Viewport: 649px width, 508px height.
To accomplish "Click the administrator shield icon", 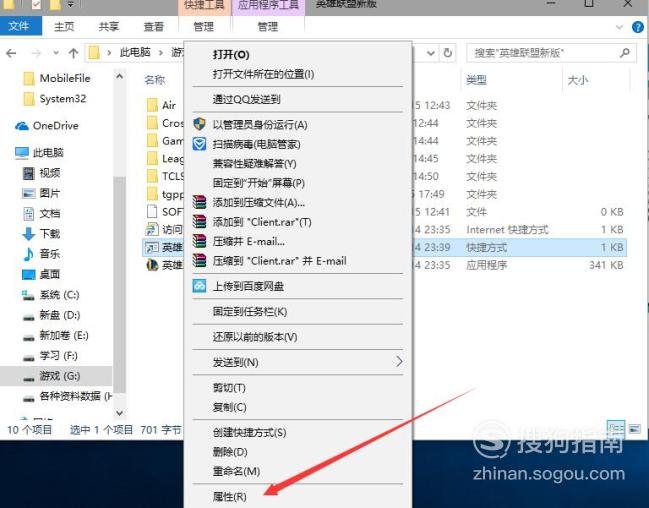I will (200, 124).
